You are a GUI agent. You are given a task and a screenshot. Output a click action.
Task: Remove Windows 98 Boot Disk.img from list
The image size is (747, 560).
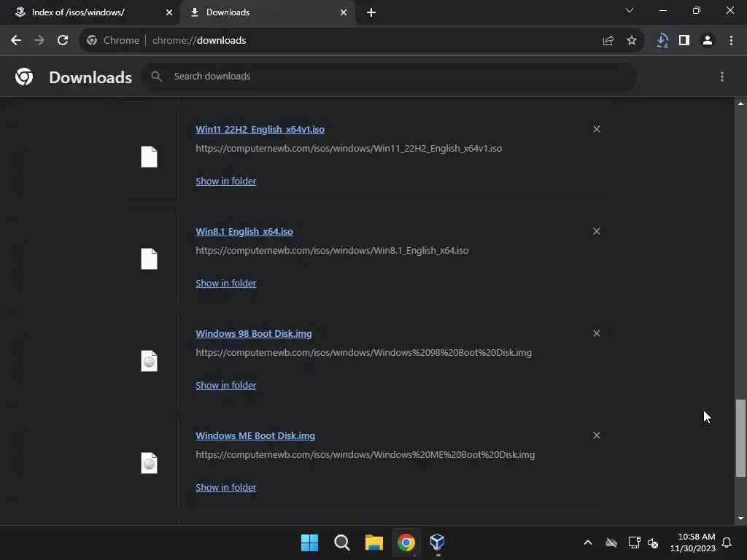click(597, 333)
